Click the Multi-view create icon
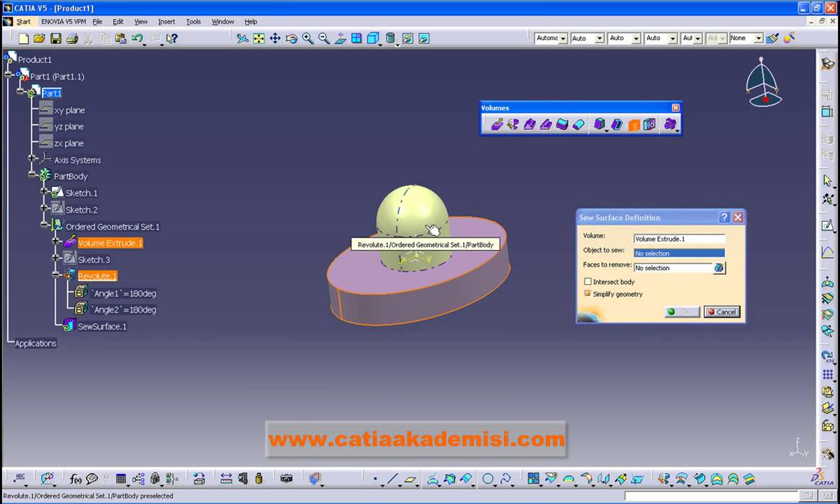 (356, 38)
